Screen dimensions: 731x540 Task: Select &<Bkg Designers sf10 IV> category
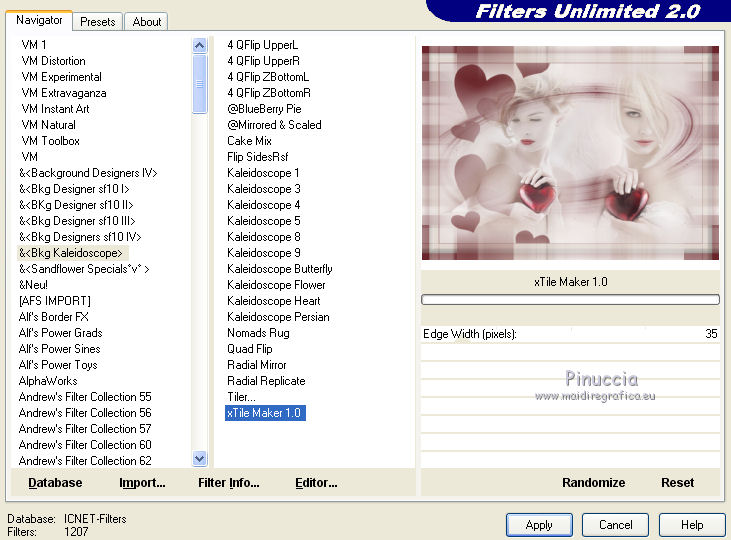click(80, 237)
